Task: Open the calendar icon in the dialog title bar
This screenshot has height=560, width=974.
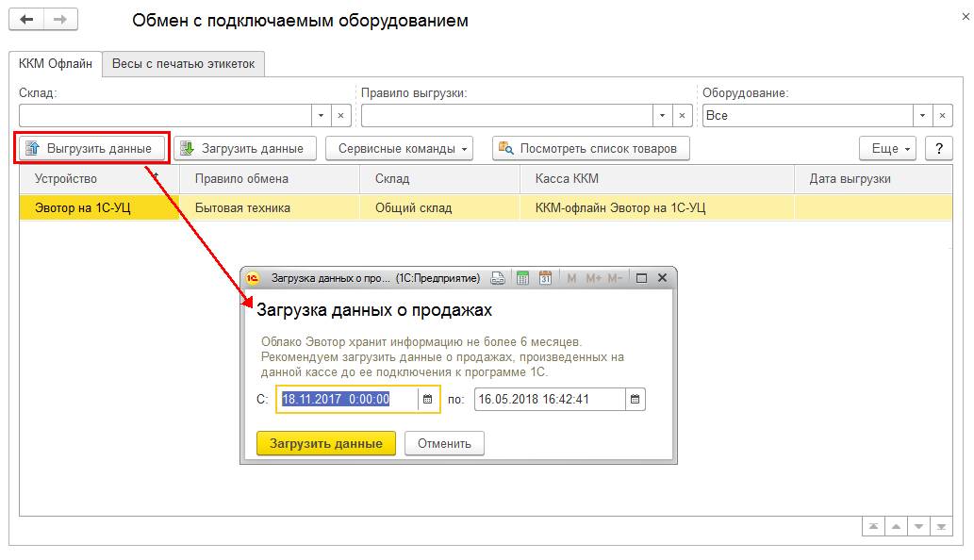Action: pyautogui.click(x=545, y=278)
